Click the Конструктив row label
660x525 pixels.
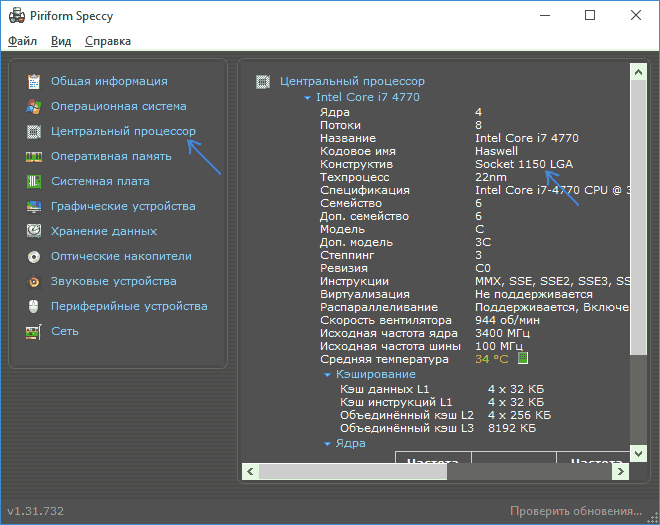[x=356, y=164]
